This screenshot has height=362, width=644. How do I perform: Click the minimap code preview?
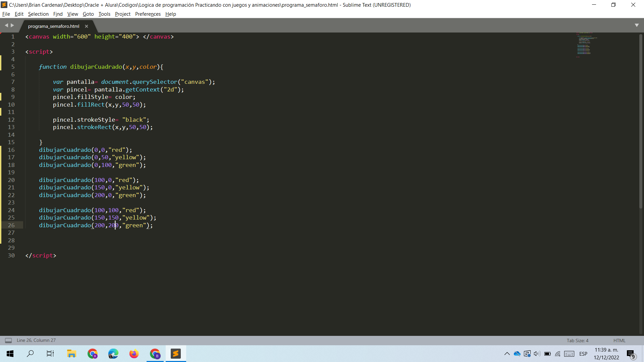click(x=587, y=45)
